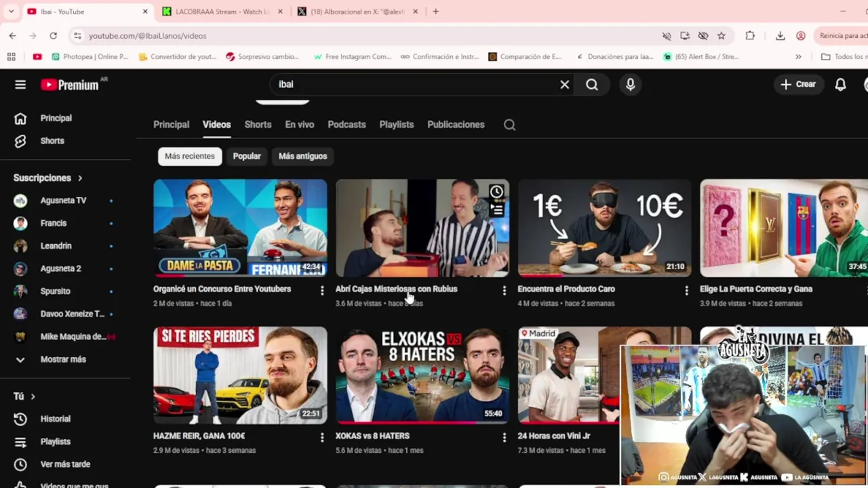Click the magnifier search button
Screen dimensions: 868x488
[x=592, y=84]
